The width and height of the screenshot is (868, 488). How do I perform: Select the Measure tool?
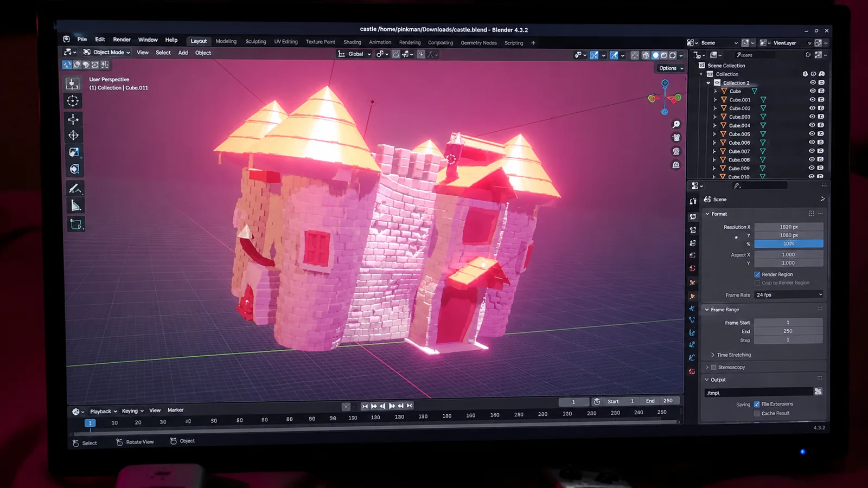tap(75, 206)
